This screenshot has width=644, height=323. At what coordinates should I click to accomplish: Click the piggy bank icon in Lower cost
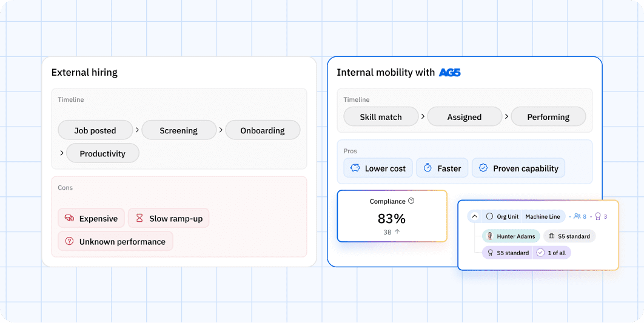[355, 168]
